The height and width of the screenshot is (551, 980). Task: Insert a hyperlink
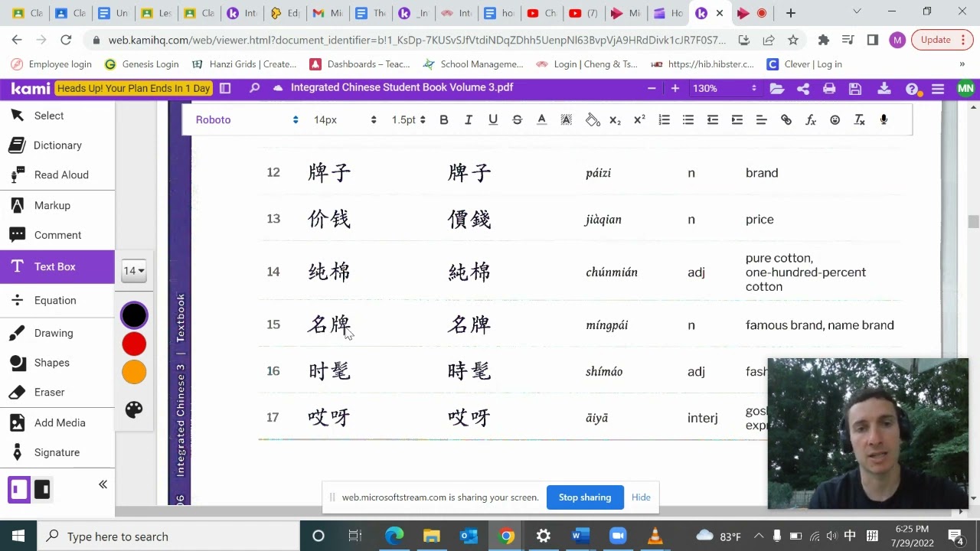click(786, 120)
